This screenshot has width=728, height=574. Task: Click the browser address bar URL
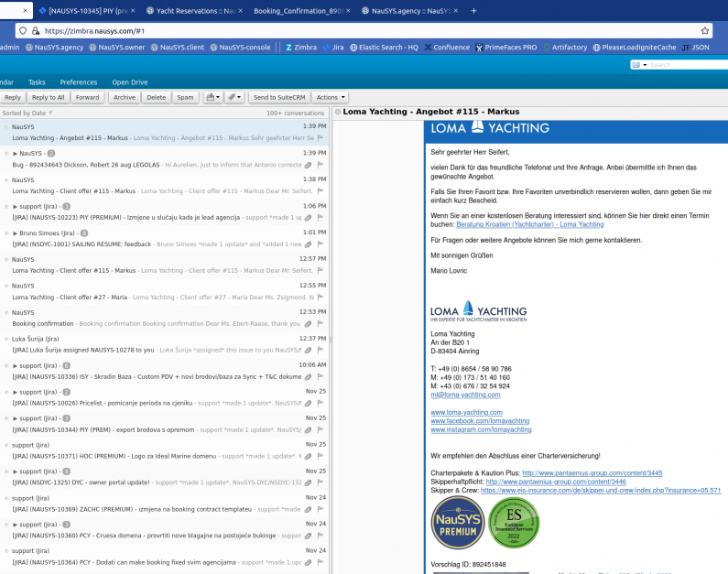click(x=94, y=31)
